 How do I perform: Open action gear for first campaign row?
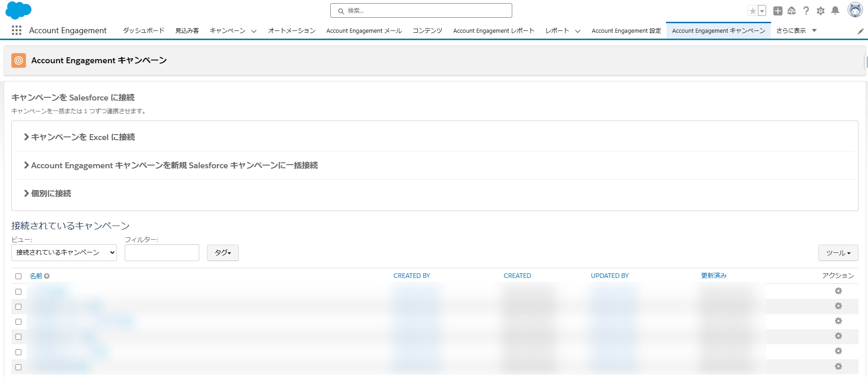838,291
